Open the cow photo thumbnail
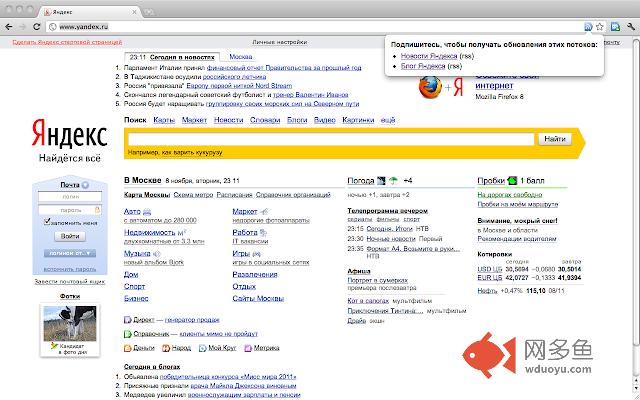 70,324
